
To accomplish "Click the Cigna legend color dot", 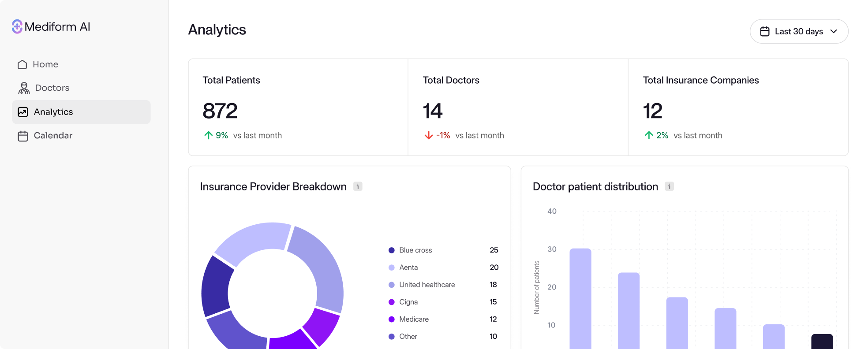I will tap(391, 302).
